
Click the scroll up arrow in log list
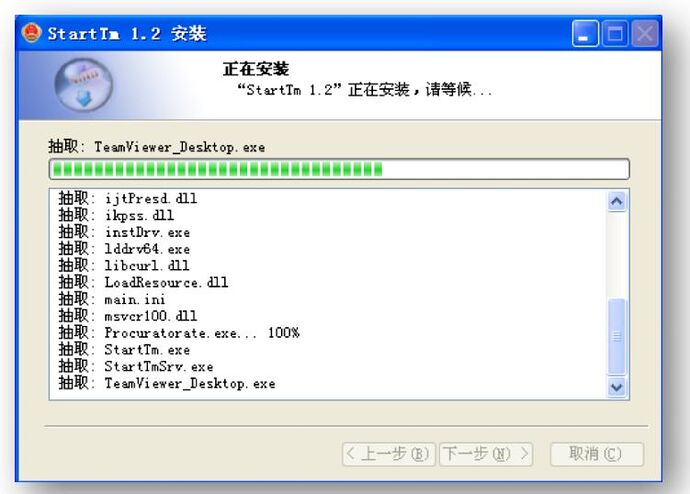(x=617, y=201)
